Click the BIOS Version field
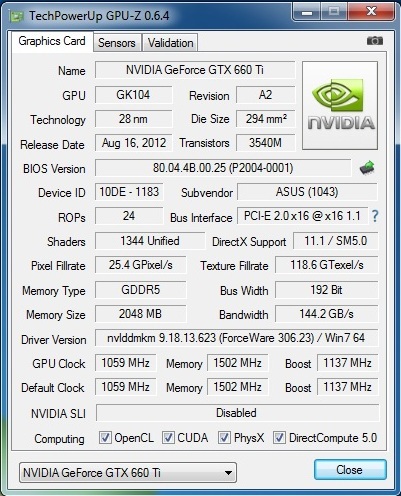Viewport: 401px width, 496px height. click(x=223, y=168)
